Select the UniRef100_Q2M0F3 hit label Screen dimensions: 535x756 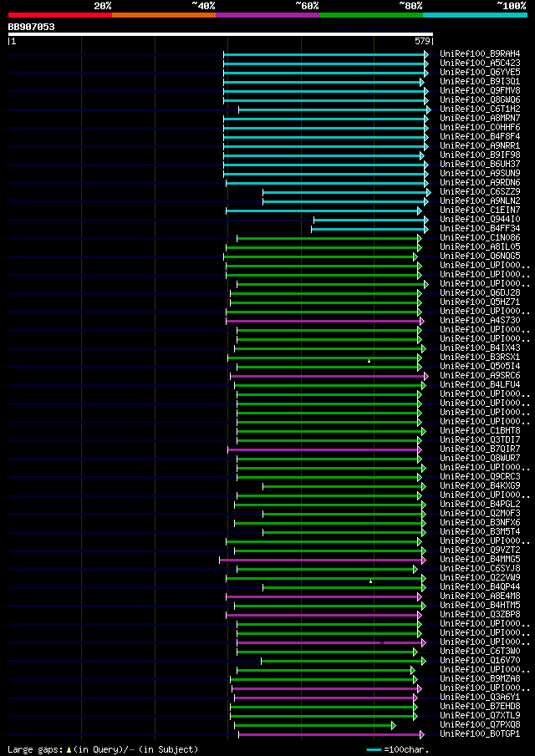[x=480, y=514]
